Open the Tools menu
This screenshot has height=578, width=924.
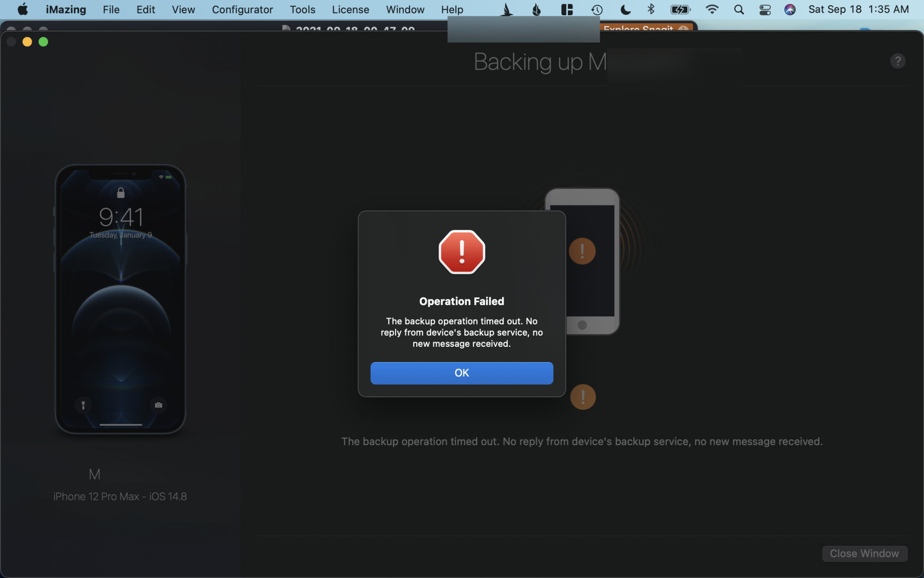coord(302,10)
